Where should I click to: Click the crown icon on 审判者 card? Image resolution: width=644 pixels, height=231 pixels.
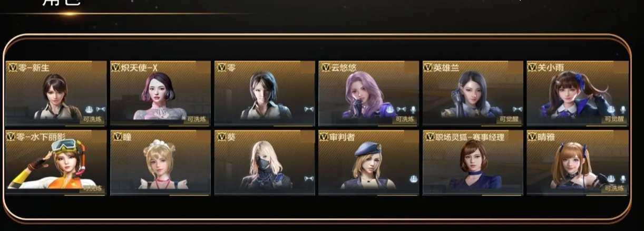coord(413,178)
